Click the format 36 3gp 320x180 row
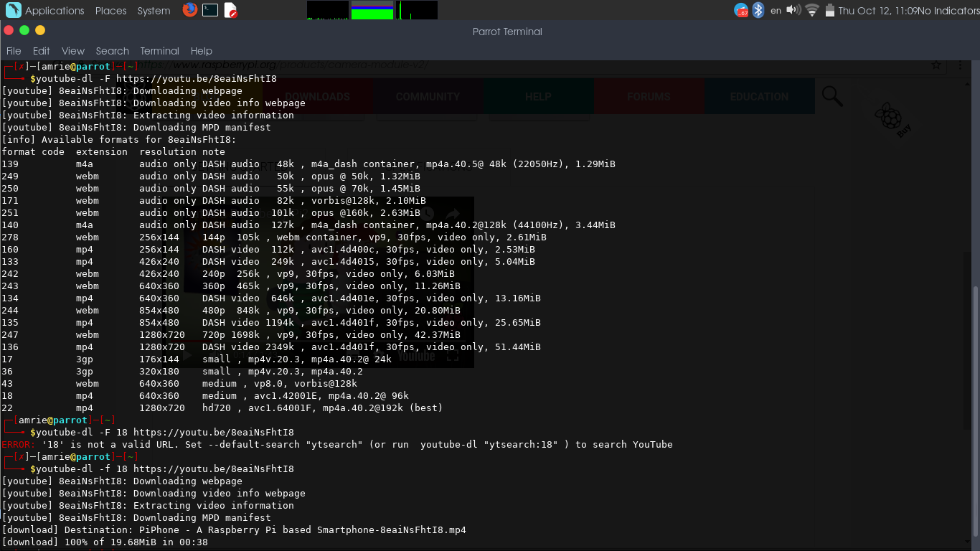The width and height of the screenshot is (980, 551). coord(182,372)
